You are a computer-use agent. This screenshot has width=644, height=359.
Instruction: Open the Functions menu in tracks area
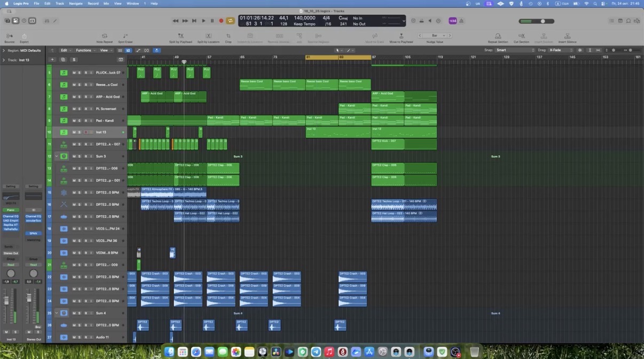pyautogui.click(x=84, y=50)
